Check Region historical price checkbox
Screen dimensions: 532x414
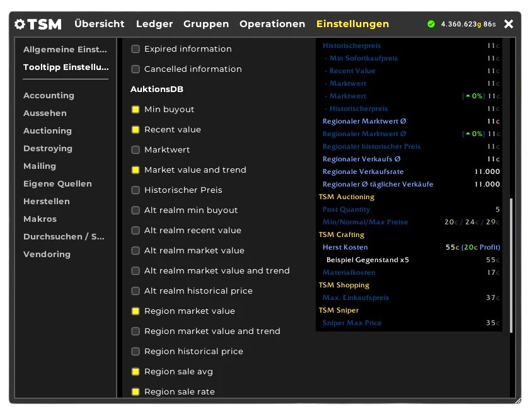click(x=136, y=352)
